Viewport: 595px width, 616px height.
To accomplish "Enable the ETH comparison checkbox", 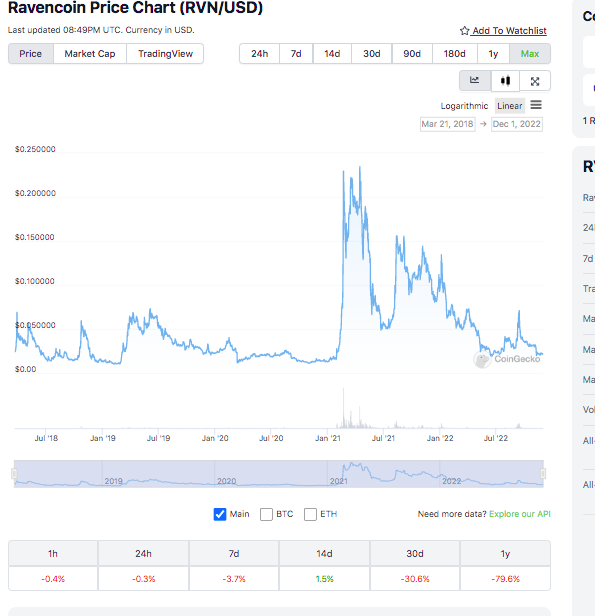I will [310, 514].
